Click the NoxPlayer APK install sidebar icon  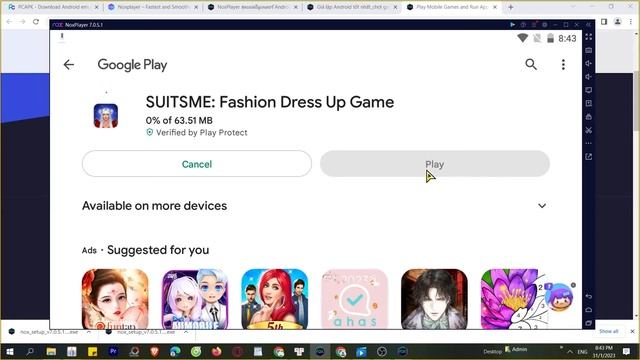click(589, 117)
